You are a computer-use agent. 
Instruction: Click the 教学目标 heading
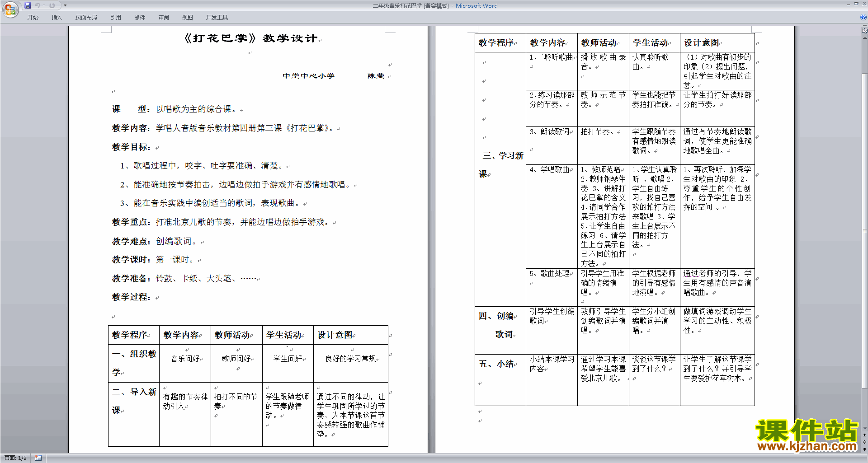click(131, 147)
